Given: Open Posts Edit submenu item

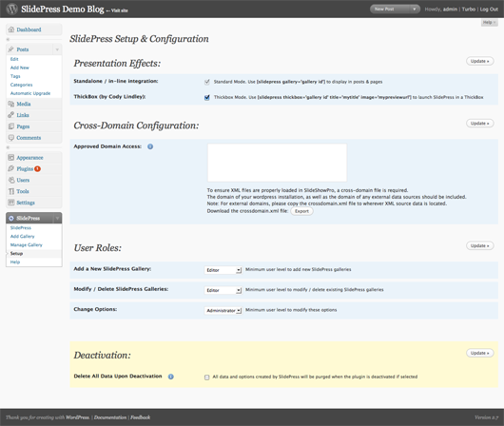Looking at the screenshot, I should pos(14,59).
